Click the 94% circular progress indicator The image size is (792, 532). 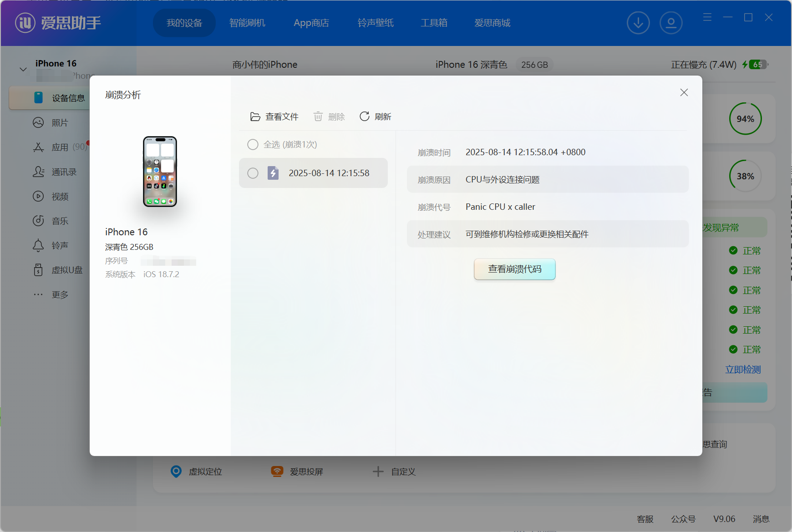[745, 119]
